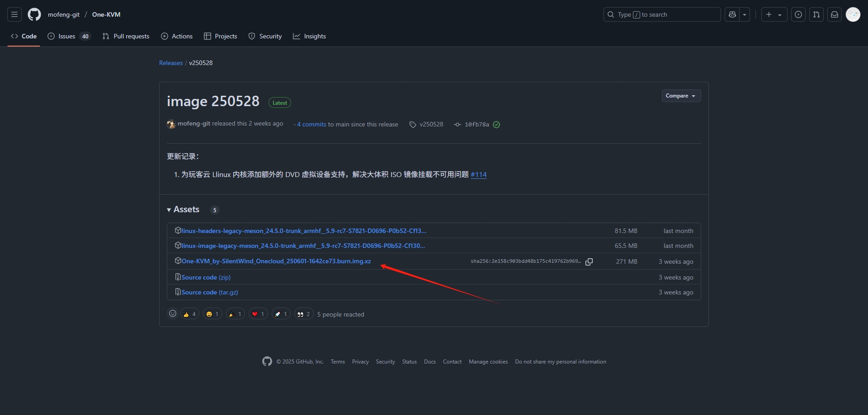This screenshot has height=415, width=868.
Task: Open the notifications inbox icon
Action: [835, 14]
